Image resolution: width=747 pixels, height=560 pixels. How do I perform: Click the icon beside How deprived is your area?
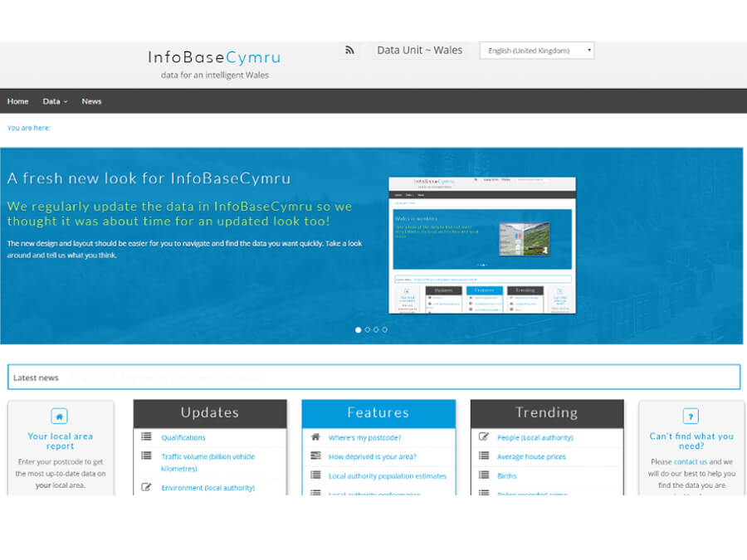point(315,455)
